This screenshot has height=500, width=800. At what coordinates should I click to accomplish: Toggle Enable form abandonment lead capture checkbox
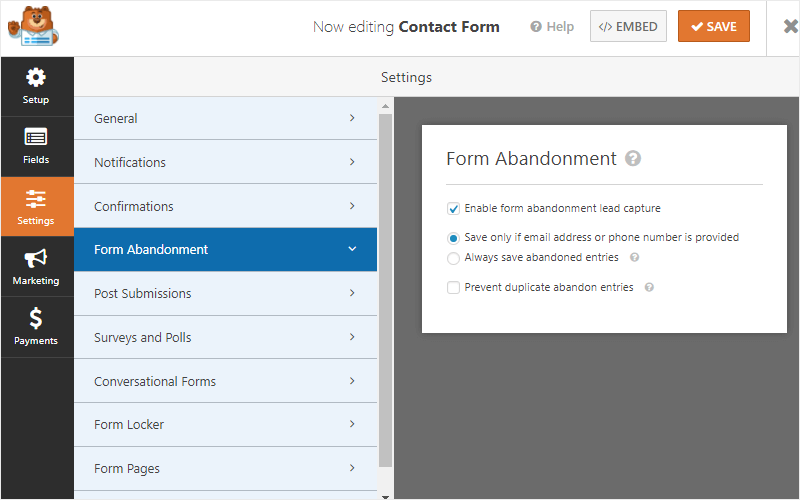453,208
